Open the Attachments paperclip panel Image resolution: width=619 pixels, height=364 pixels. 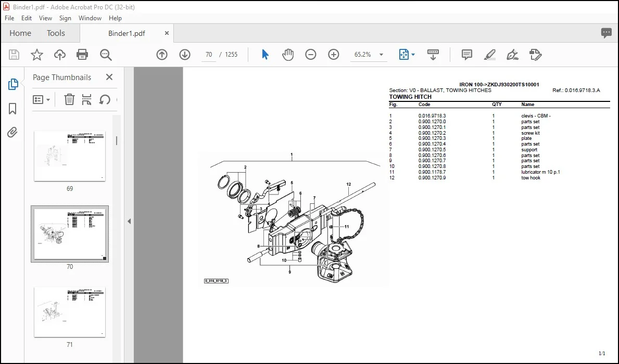click(12, 133)
